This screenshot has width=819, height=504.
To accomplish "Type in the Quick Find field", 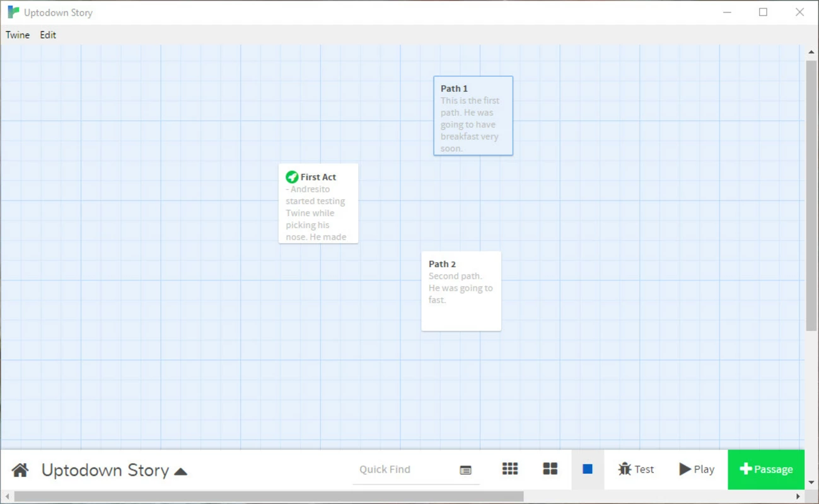I will click(404, 469).
